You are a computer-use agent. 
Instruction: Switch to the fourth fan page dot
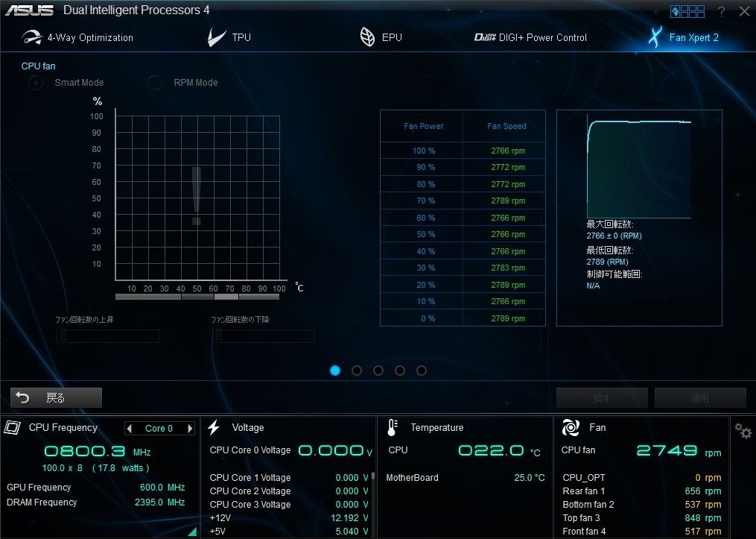pos(400,370)
